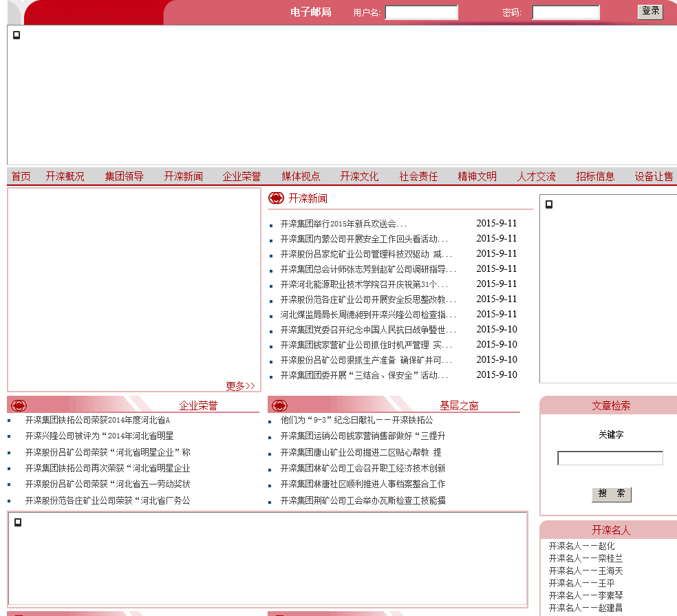Open 开滦名人——王海天
Screen dimensions: 677x616
coord(585,571)
